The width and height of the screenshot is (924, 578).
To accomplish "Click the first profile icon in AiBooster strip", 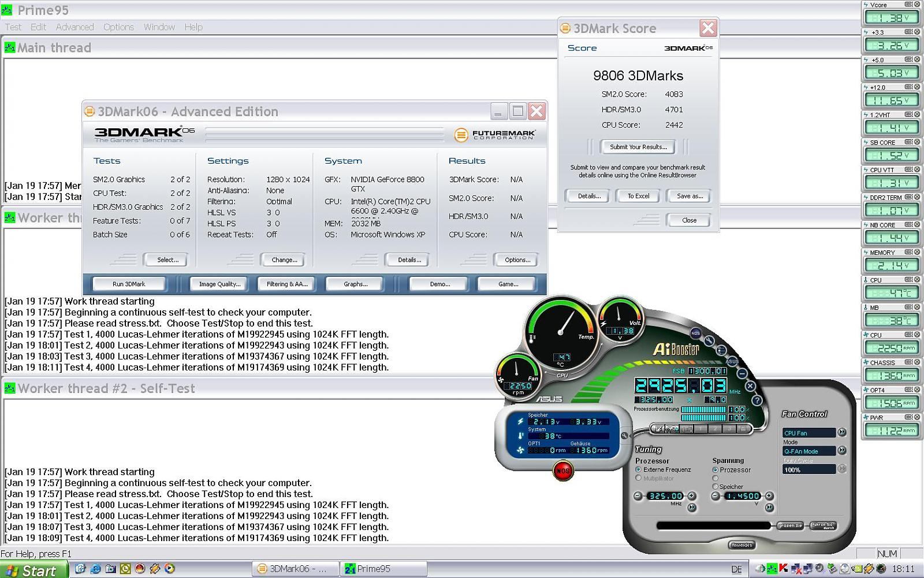I will pyautogui.click(x=659, y=429).
